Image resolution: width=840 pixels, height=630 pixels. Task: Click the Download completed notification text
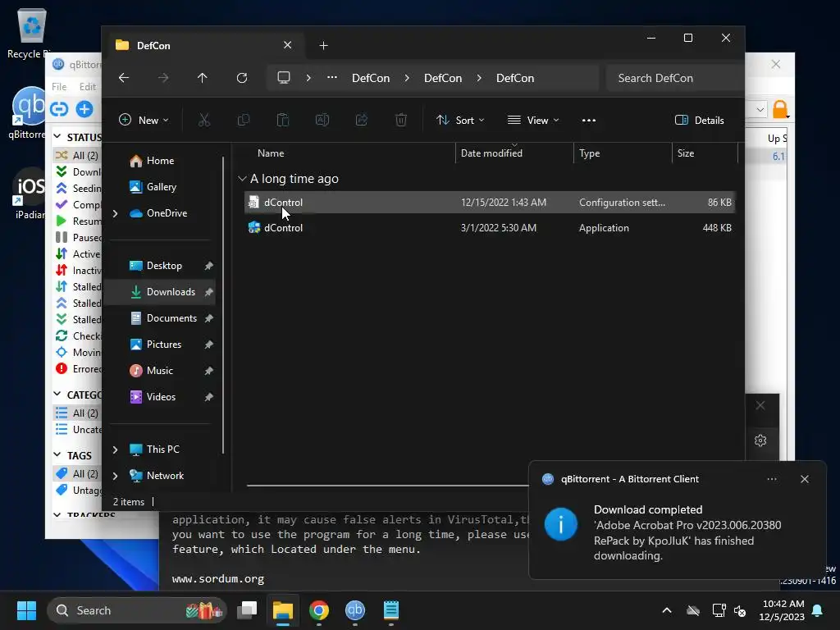[x=648, y=509]
